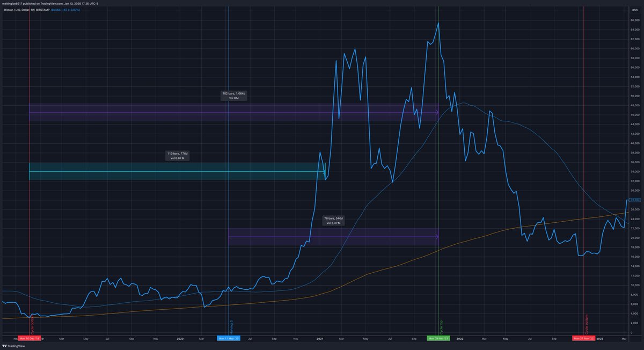Screen dimensions: 644x350
Task: Click the 2020 year label on time axis
Action: tap(180, 339)
